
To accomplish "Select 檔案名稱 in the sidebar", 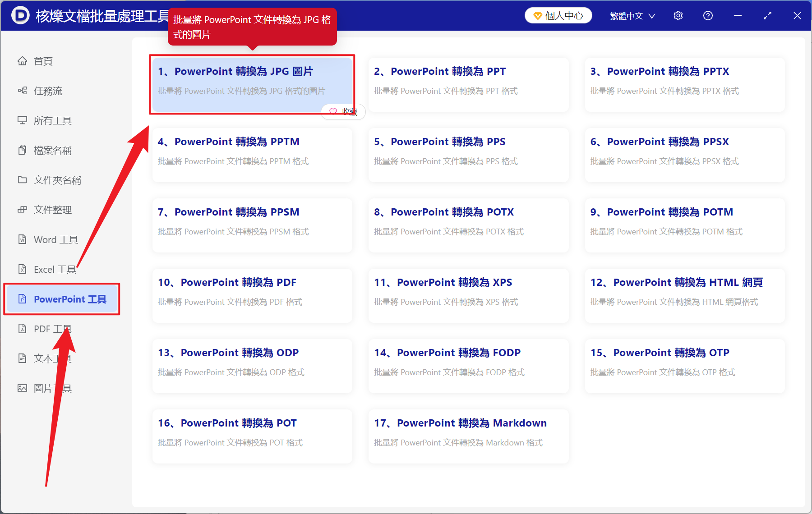I will (61, 150).
